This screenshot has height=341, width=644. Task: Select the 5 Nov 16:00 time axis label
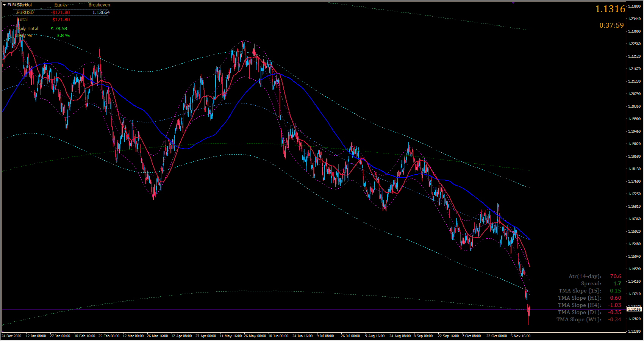(x=521, y=336)
